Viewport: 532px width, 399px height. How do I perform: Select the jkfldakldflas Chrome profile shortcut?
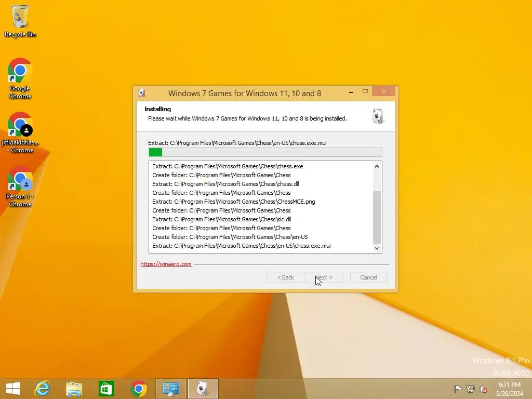(20, 132)
